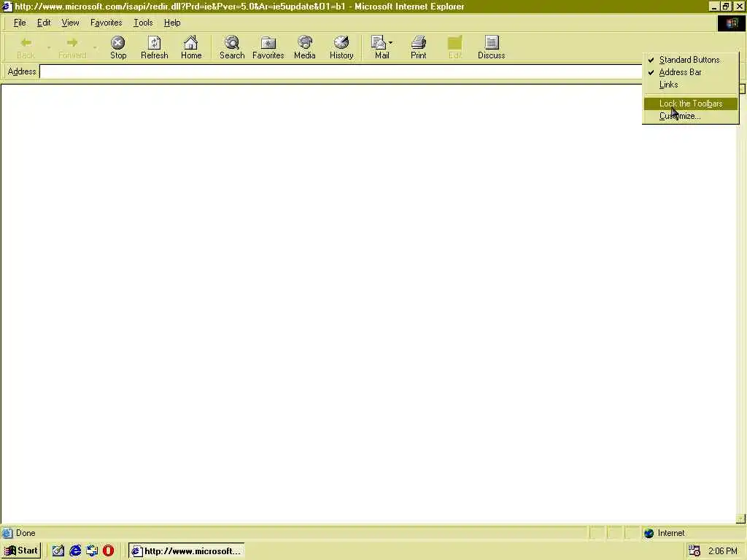Click the Back arrow button
Screen dimensions: 747x560
click(x=26, y=47)
